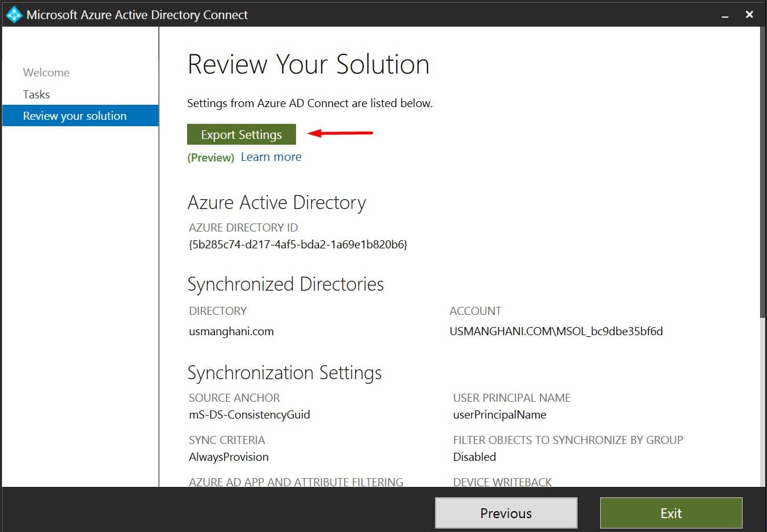Click the "Synchronized Directories" section heading

(286, 284)
